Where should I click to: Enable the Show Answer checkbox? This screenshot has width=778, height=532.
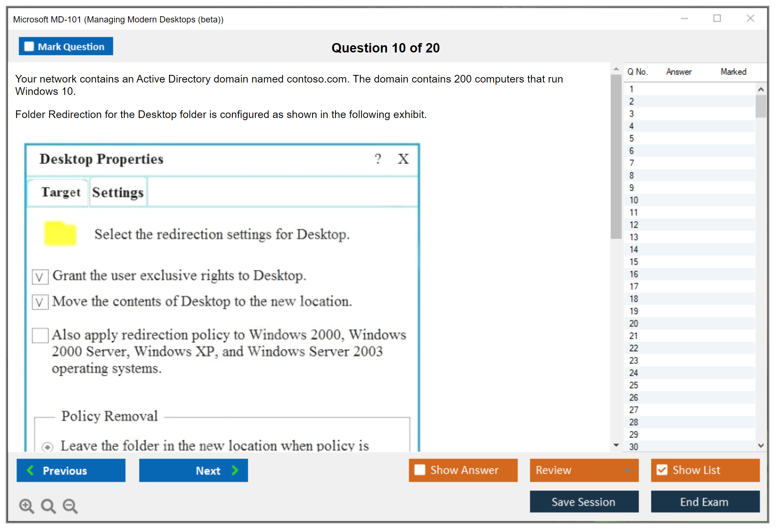[420, 470]
